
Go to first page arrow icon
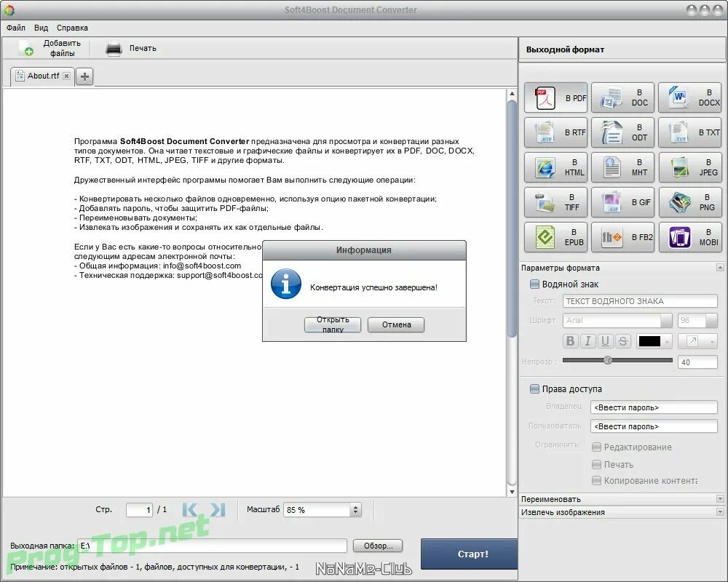coord(190,509)
